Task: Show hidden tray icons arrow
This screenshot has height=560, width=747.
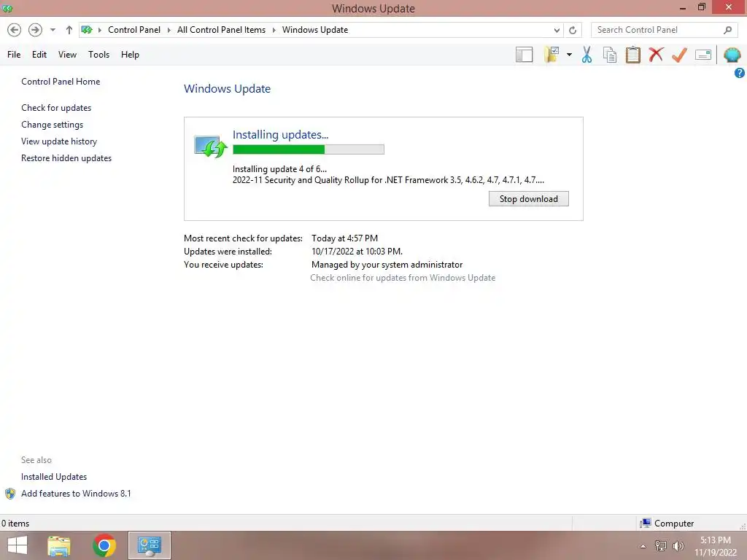Action: click(x=643, y=546)
